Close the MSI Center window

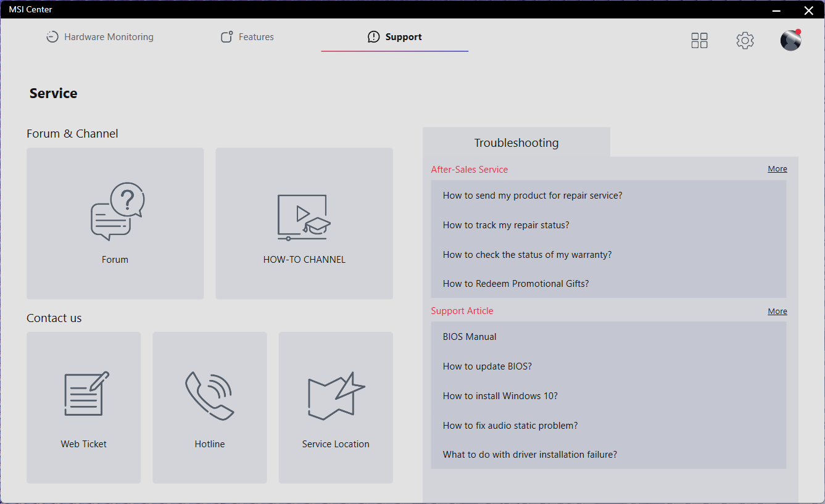(x=808, y=10)
